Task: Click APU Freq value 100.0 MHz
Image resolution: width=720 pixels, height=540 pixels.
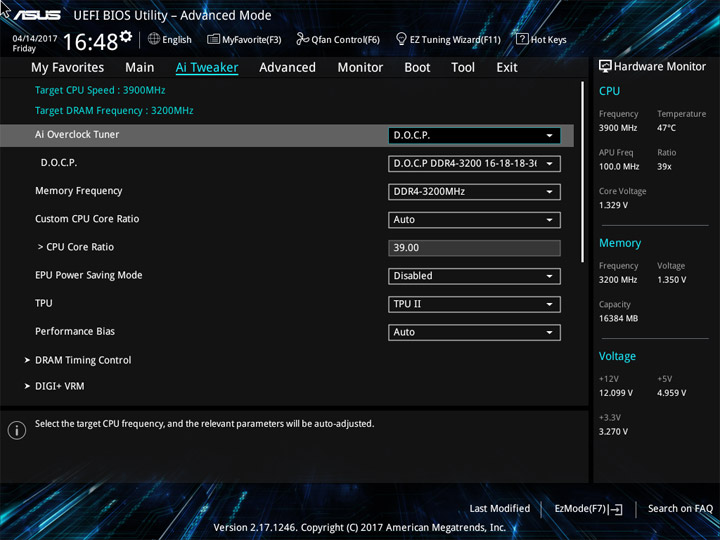Action: [x=619, y=167]
